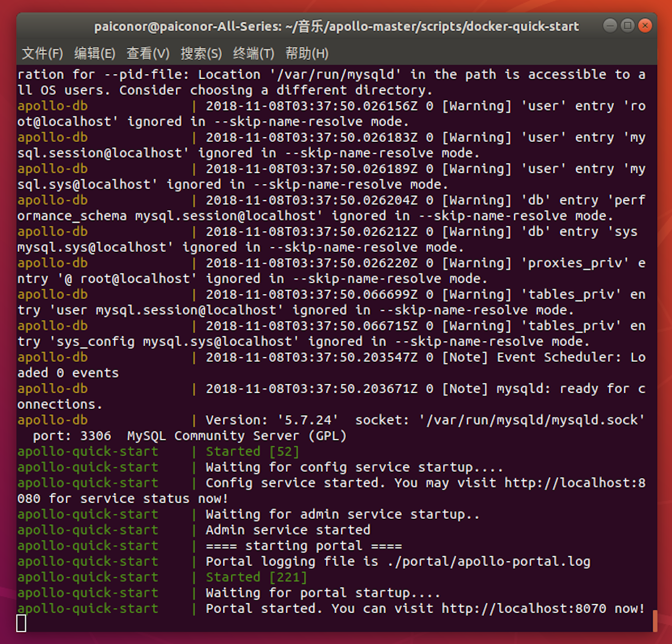Maximize the terminal window
672x644 pixels.
627,26
